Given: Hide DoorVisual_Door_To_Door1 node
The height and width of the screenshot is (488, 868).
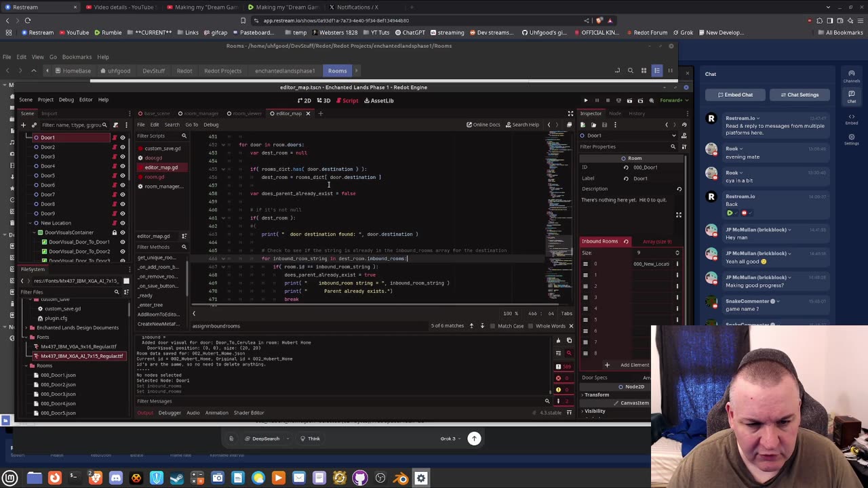Looking at the screenshot, I should (x=123, y=242).
